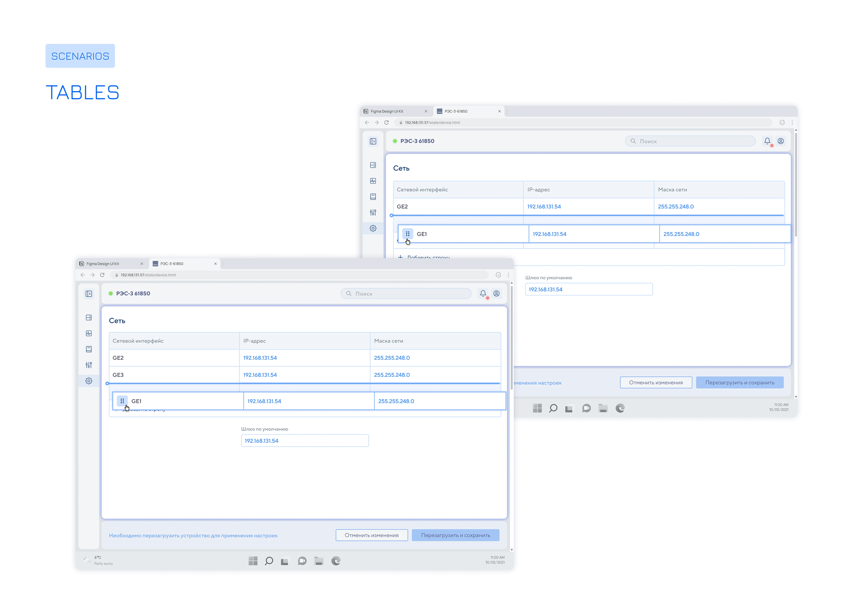
Task: Focus Поиск search field in back window
Action: pos(690,141)
